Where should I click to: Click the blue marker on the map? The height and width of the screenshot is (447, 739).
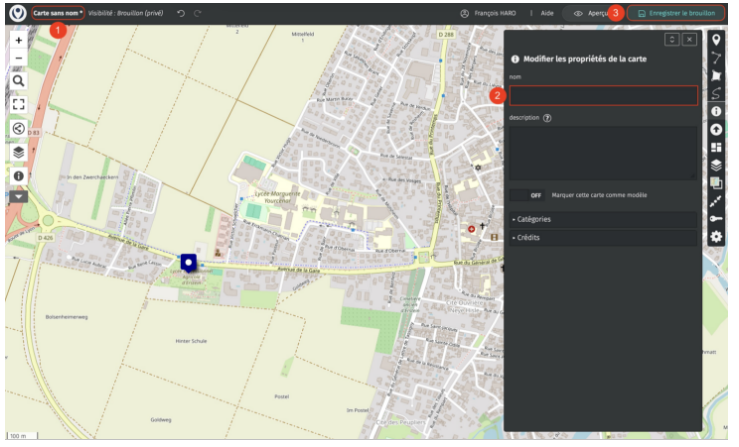[x=188, y=262]
